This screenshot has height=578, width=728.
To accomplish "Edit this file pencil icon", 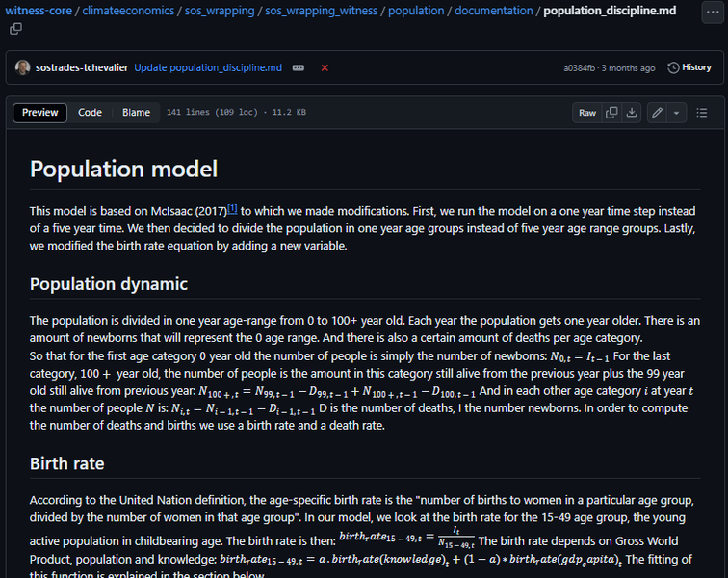I will point(657,113).
